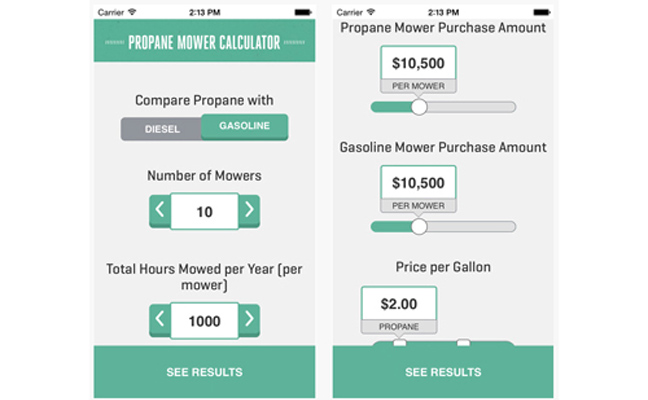Select DIESEL comparison option
Viewport: 648px width, 400px height.
pos(161,129)
